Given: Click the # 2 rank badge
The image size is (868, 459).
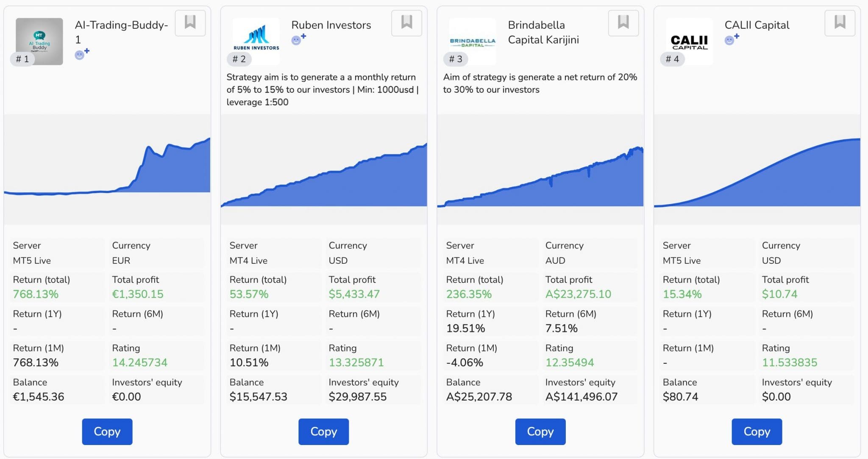Looking at the screenshot, I should point(239,59).
